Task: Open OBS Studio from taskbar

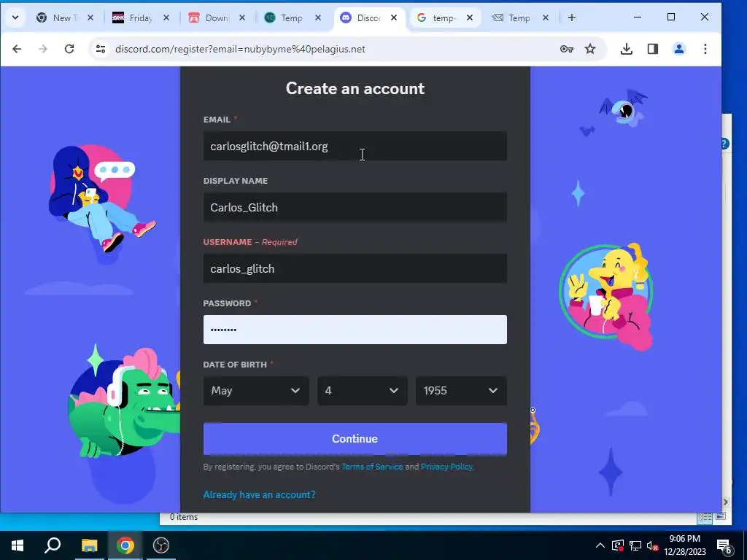Action: tap(161, 545)
